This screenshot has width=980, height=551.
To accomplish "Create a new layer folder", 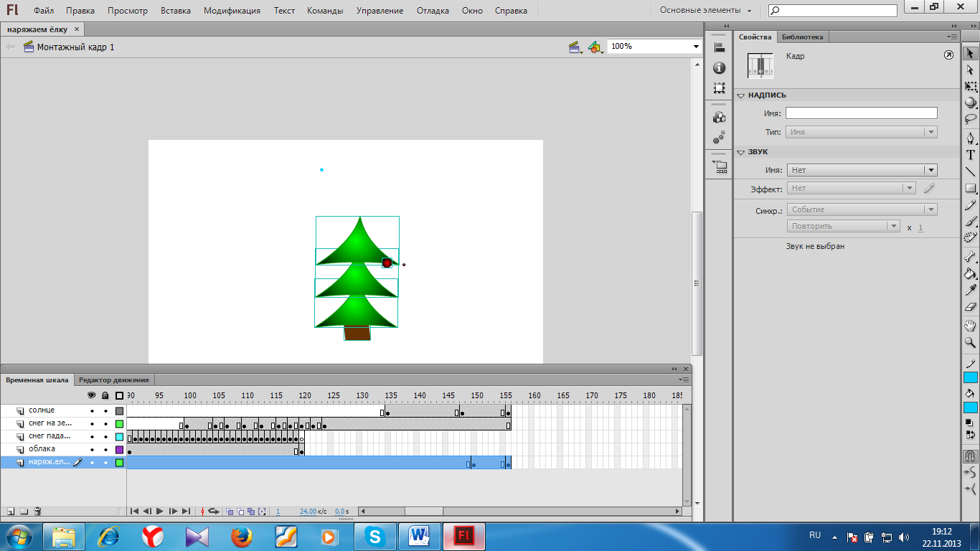I will pyautogui.click(x=24, y=512).
